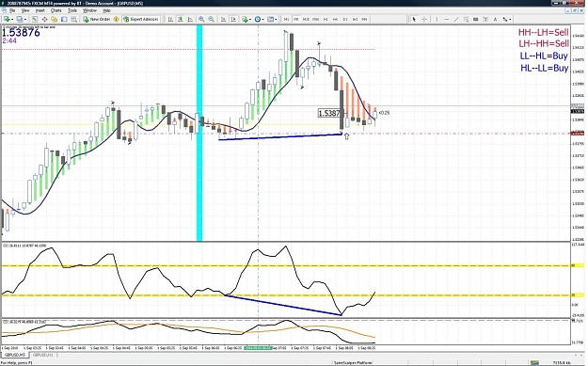The width and height of the screenshot is (588, 366).
Task: Select the Crosshair tool
Action: point(424,19)
